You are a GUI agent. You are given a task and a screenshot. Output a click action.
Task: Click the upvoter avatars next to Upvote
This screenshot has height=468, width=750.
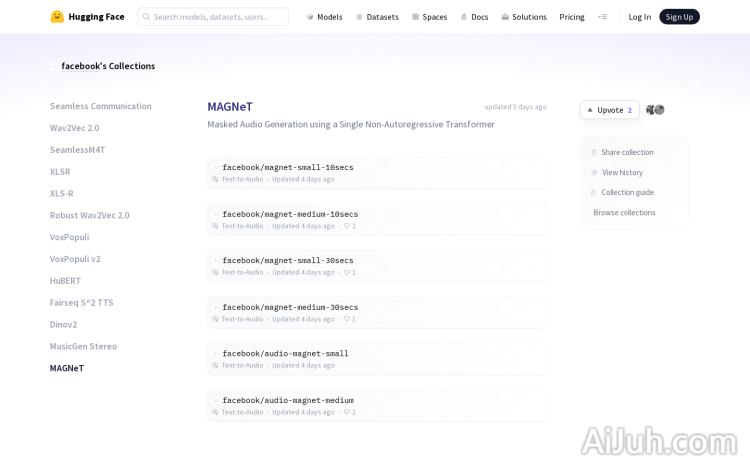655,110
